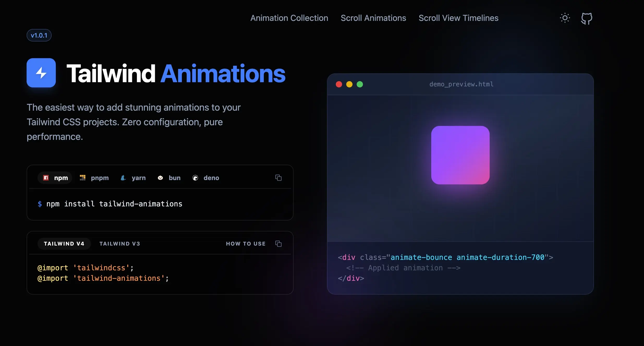This screenshot has width=644, height=346.
Task: Select the bun package manager icon
Action: (x=160, y=178)
